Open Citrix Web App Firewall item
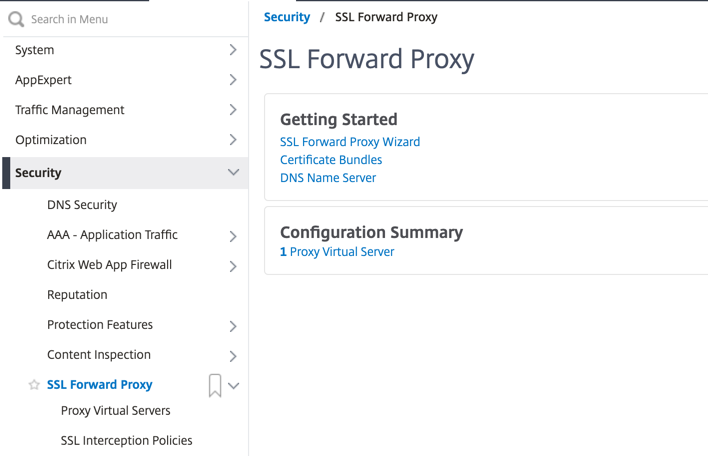 click(x=109, y=265)
